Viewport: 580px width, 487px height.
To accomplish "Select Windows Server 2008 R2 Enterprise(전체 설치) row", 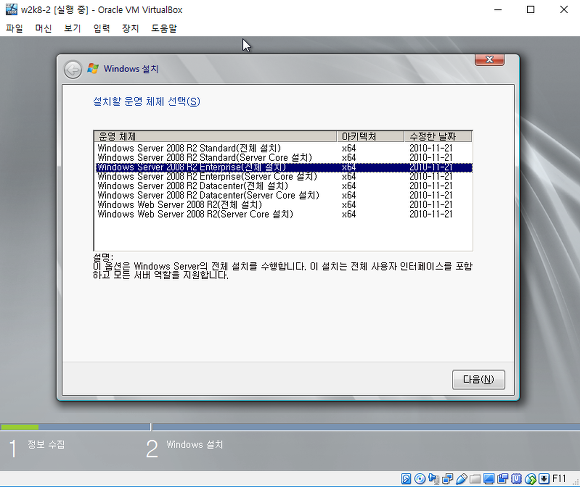I will pos(283,167).
